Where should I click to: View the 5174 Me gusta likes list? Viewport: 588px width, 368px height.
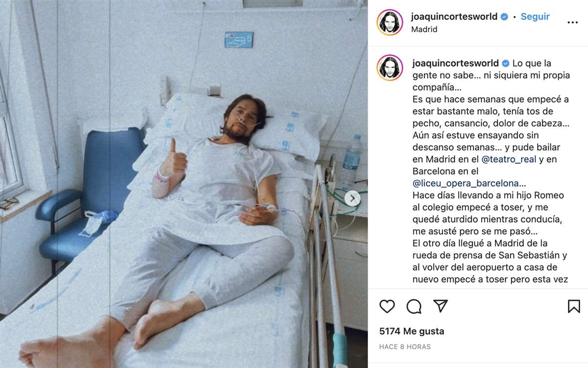tap(412, 331)
